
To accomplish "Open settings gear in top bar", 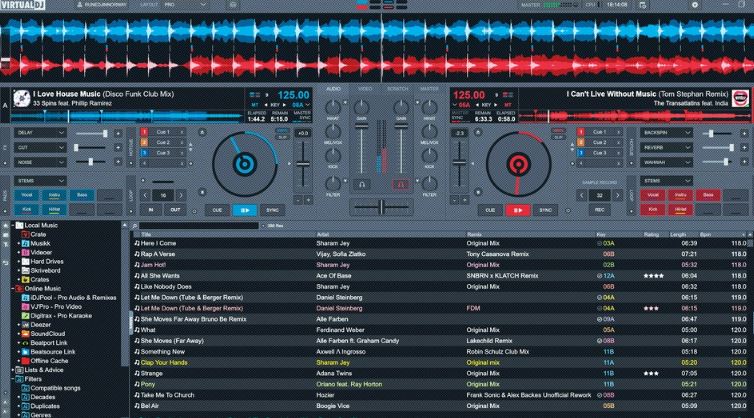I will tap(694, 5).
